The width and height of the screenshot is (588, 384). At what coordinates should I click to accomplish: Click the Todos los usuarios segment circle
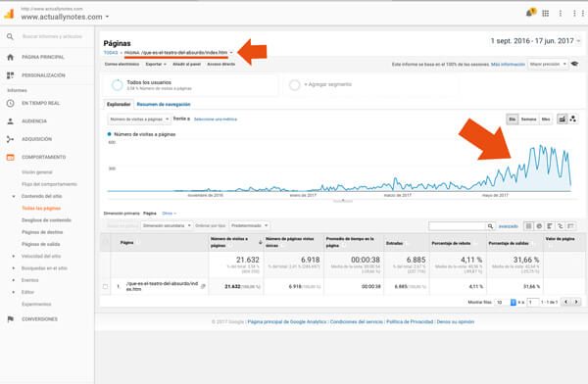[117, 85]
